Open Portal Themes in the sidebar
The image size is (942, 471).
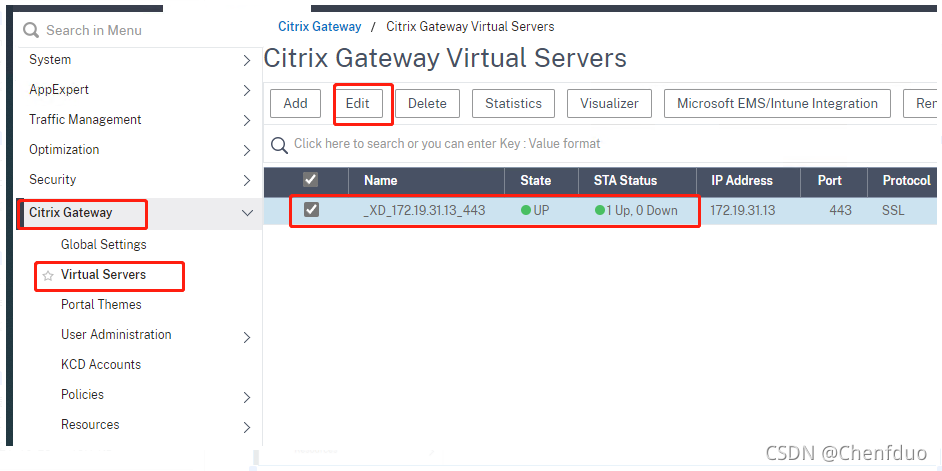tap(101, 304)
